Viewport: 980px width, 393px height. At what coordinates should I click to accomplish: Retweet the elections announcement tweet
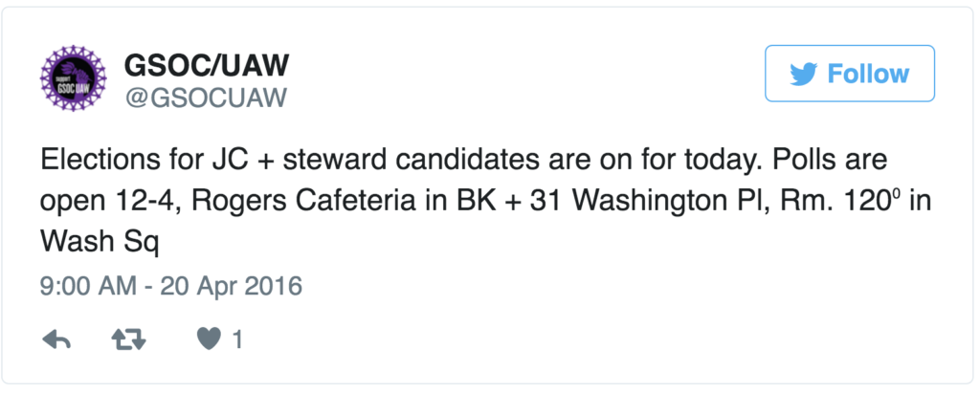[x=128, y=339]
